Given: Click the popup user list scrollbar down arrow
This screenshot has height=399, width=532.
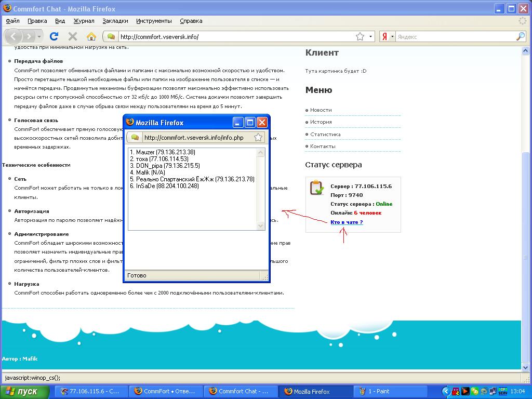Looking at the screenshot, I should pyautogui.click(x=261, y=226).
